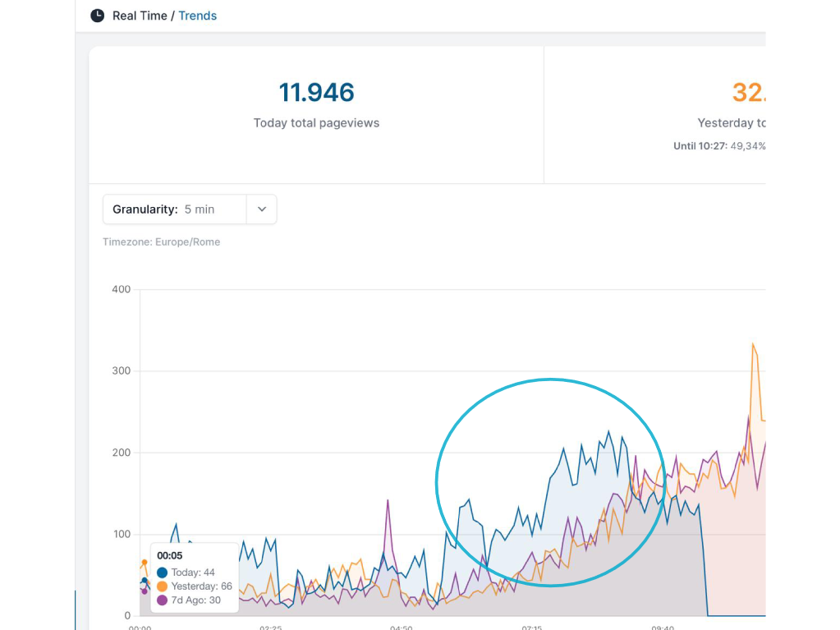Screen dimensions: 840x630
Task: Click the Today total pageviews label
Action: point(316,122)
